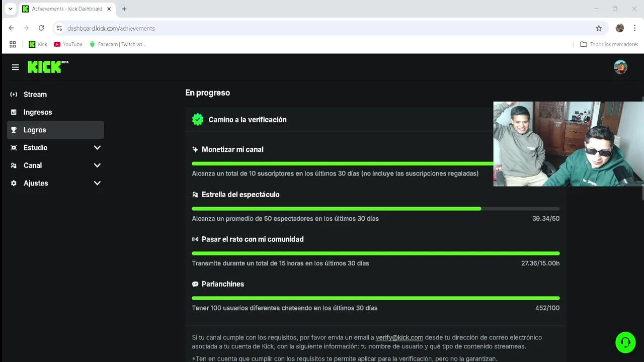Viewport: 644px width, 362px height.
Task: Click the Stream broadcast icon in sidebar
Action: pyautogui.click(x=14, y=95)
